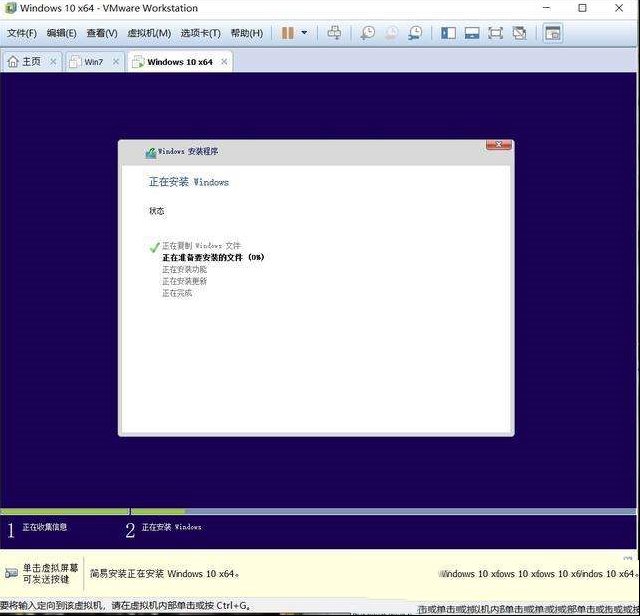Close the 主页 tab
Image resolution: width=640 pixels, height=616 pixels.
point(53,62)
